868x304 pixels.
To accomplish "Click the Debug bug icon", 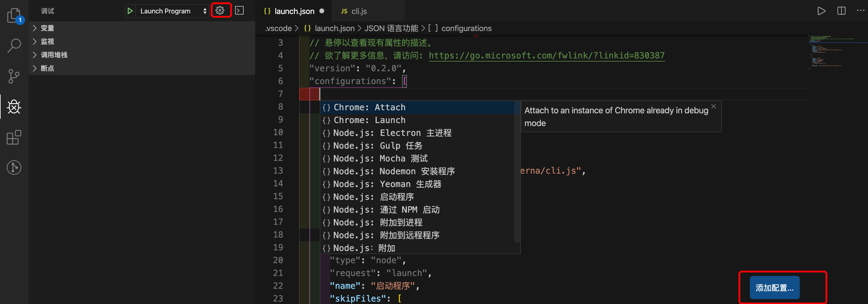I will pyautogui.click(x=14, y=107).
